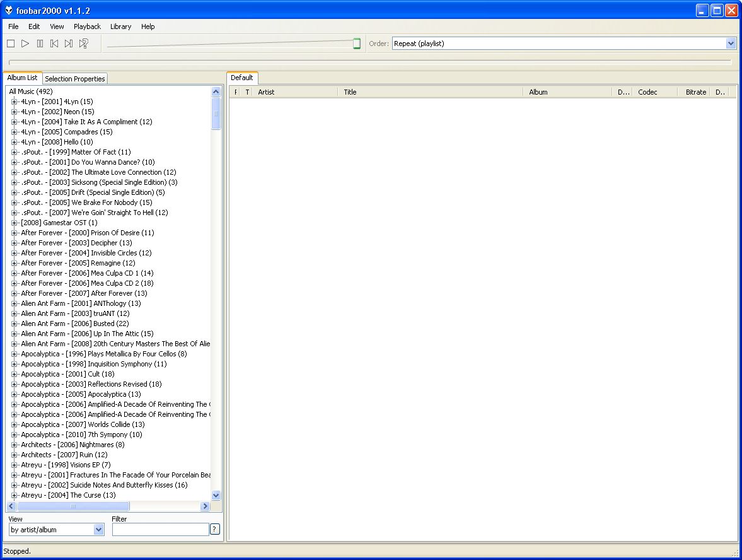Click the Stopped. status bar text
742x560 pixels.
(x=17, y=551)
